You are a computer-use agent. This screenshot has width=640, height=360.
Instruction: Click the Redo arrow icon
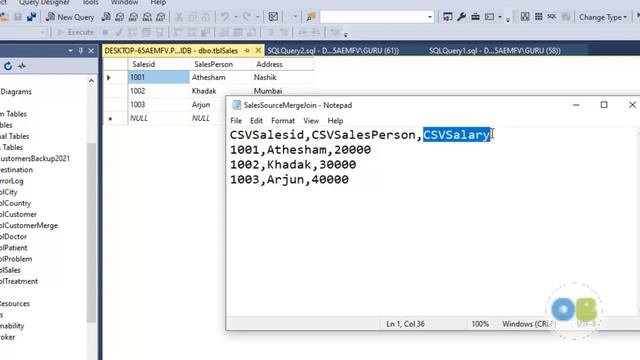point(247,17)
